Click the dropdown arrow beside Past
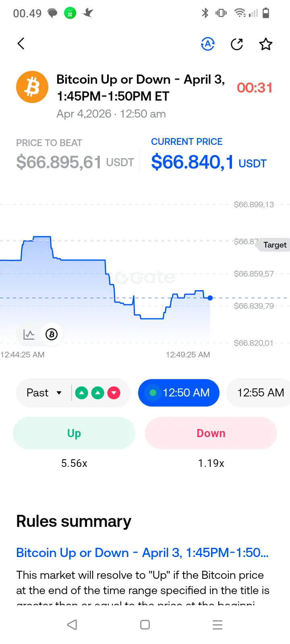Image resolution: width=290 pixels, height=644 pixels. tap(59, 393)
